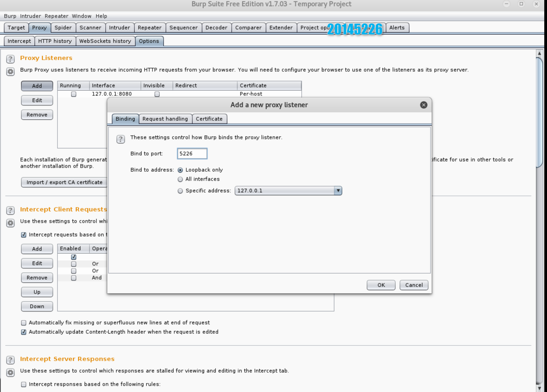Enable automatically fix missing new lines option
547x392 pixels.
pyautogui.click(x=24, y=323)
